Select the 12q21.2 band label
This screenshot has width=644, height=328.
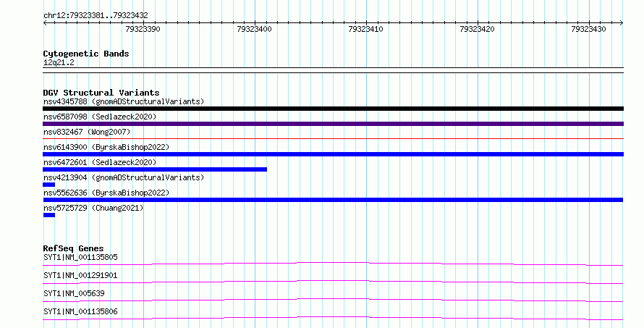click(59, 63)
